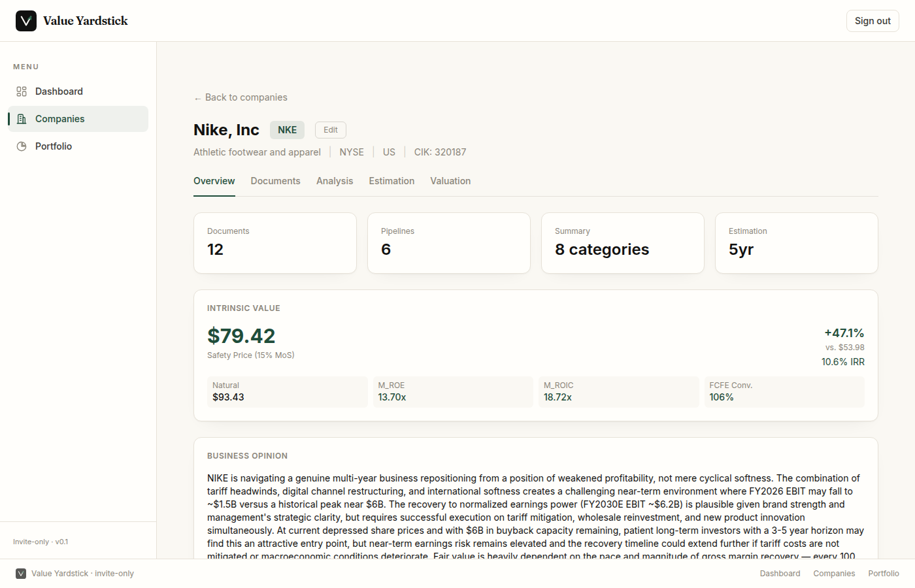915x588 pixels.
Task: Click the 10.6% IRR text
Action: (x=843, y=362)
